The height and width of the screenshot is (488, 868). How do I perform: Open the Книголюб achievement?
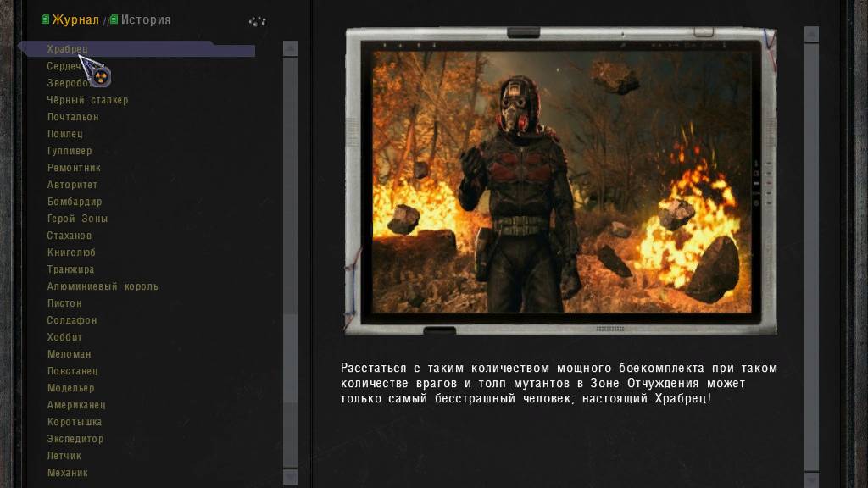coord(71,252)
